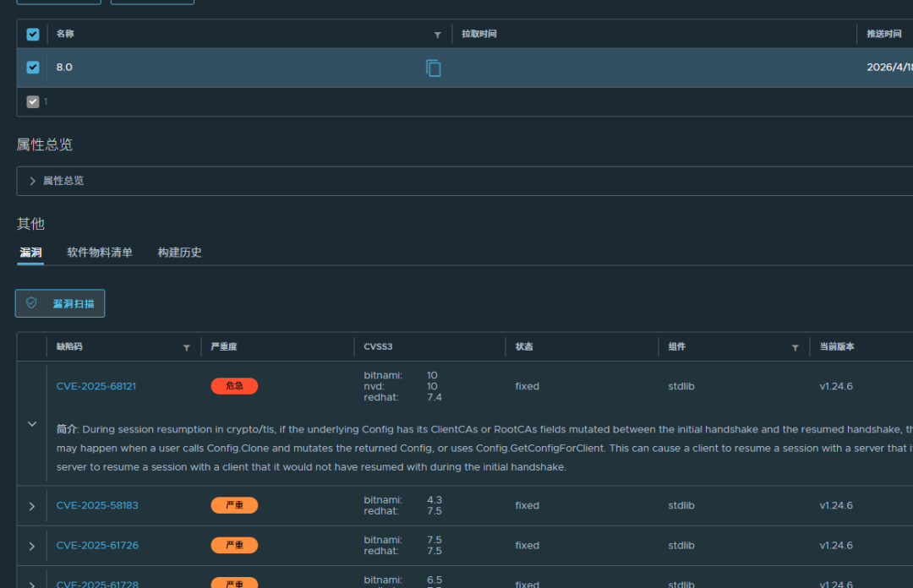Open the CVE-2025-61726 link
The image size is (913, 588).
pos(97,546)
